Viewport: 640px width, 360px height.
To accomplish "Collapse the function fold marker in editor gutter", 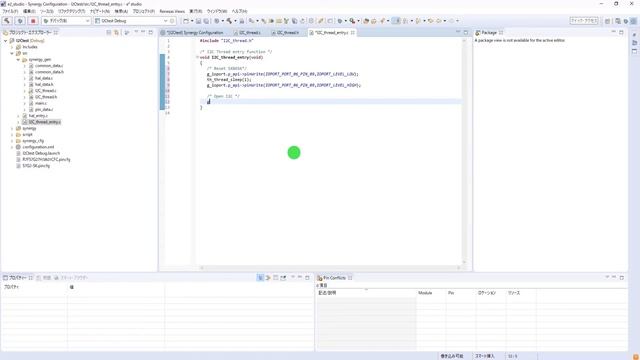I will [197, 58].
